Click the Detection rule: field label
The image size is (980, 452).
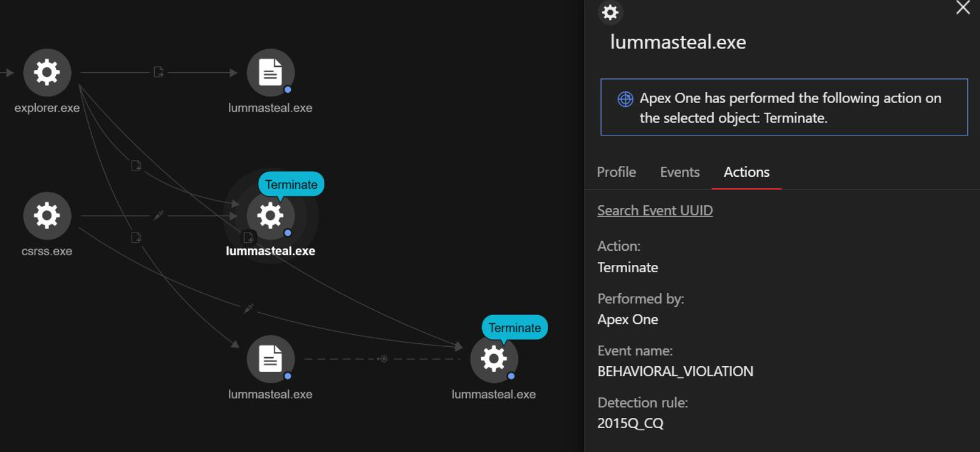(x=643, y=403)
